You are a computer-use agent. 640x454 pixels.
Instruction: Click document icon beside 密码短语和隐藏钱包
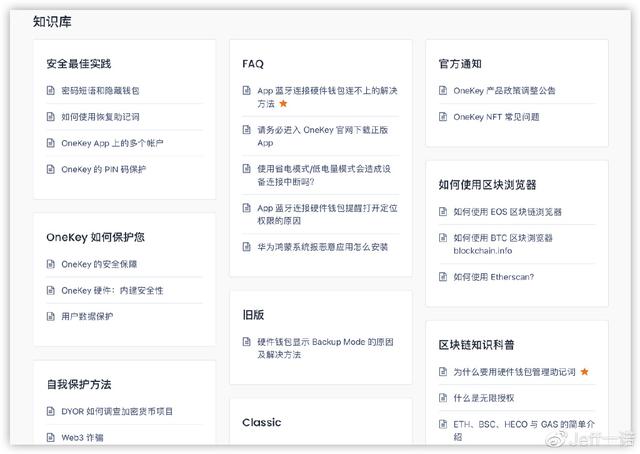pos(51,91)
